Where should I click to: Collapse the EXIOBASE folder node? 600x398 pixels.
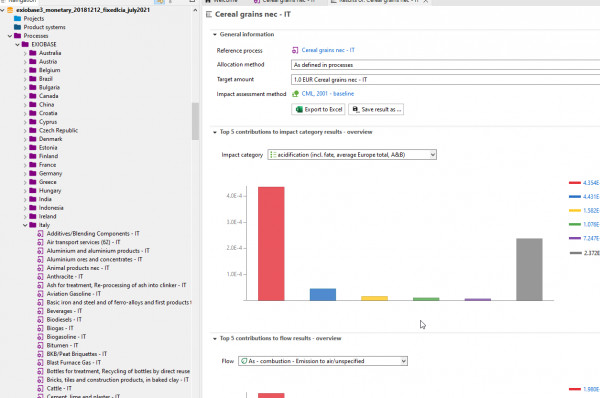click(18, 44)
